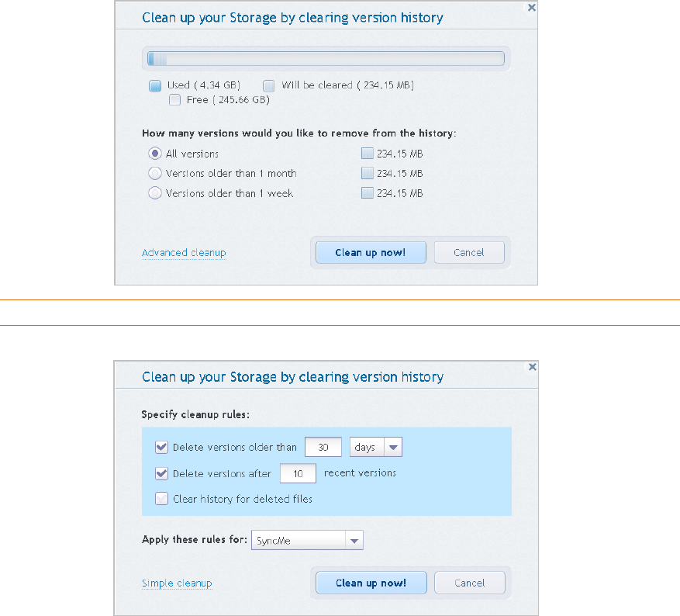
Task: Expand the Apply these rules for dropdown
Action: [354, 541]
